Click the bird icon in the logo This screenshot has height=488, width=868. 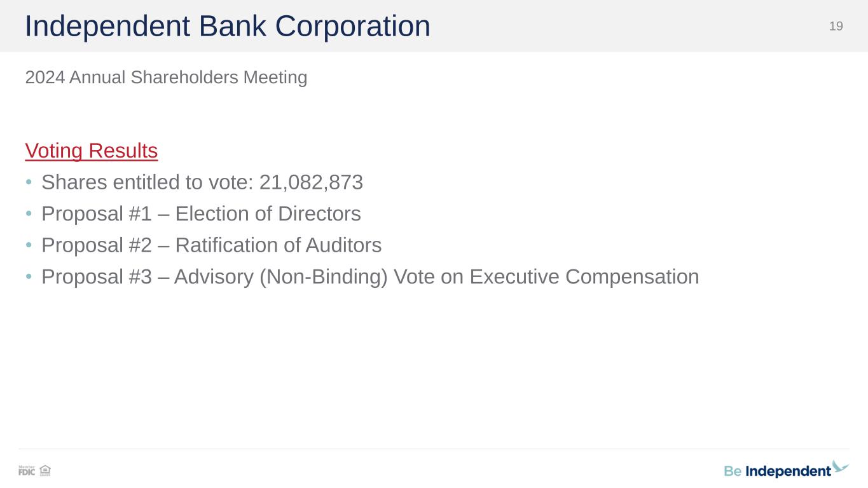(x=840, y=467)
